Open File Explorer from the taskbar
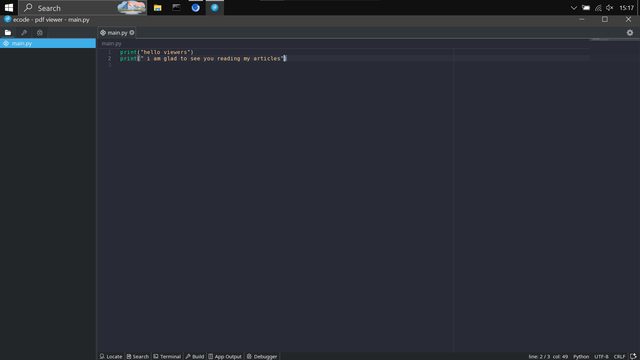 click(158, 8)
